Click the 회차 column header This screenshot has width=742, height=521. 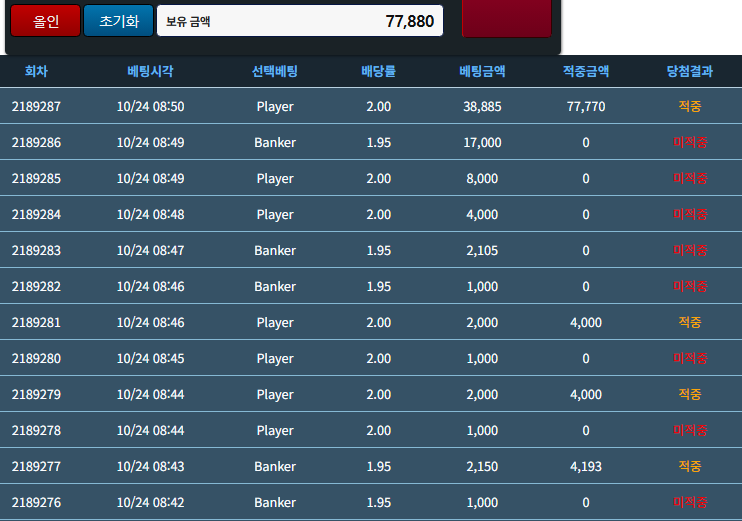point(36,71)
